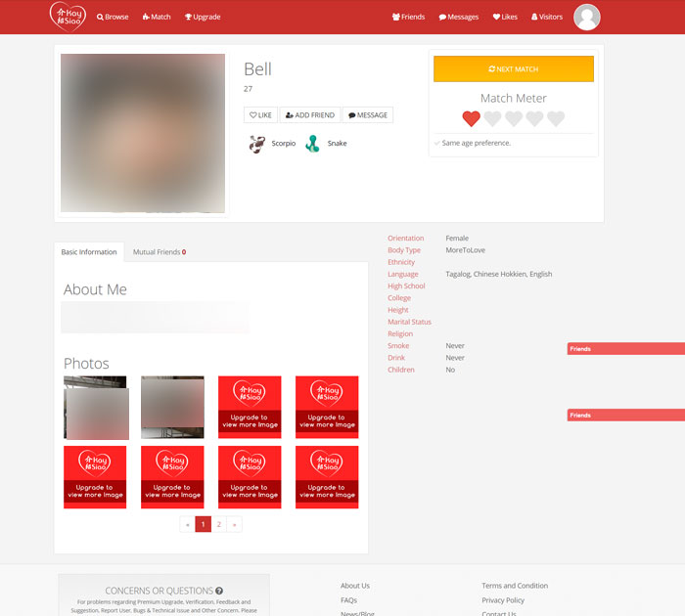Open Messages from the navbar
This screenshot has width=685, height=616.
459,17
